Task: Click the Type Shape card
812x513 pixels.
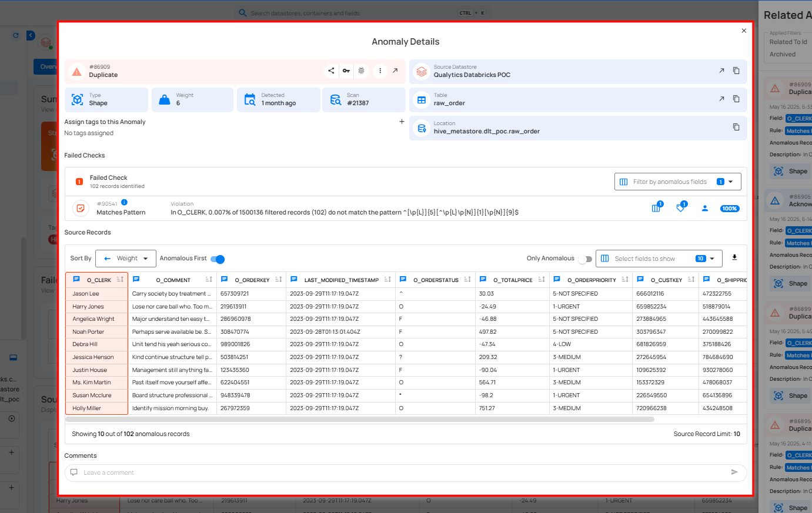Action: pyautogui.click(x=106, y=99)
